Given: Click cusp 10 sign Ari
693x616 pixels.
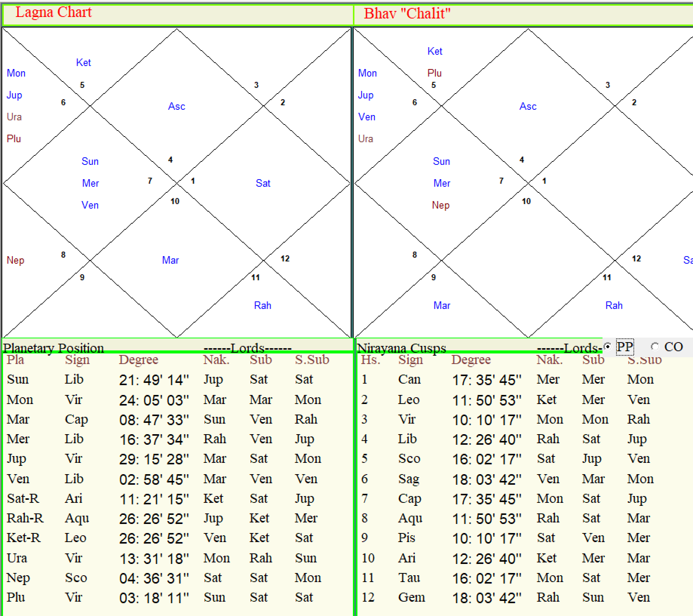Looking at the screenshot, I should [407, 558].
